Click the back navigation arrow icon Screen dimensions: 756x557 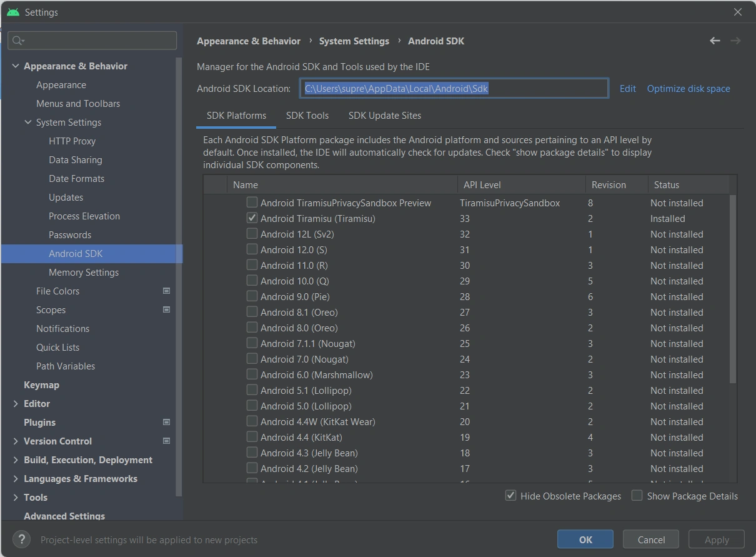(x=715, y=41)
